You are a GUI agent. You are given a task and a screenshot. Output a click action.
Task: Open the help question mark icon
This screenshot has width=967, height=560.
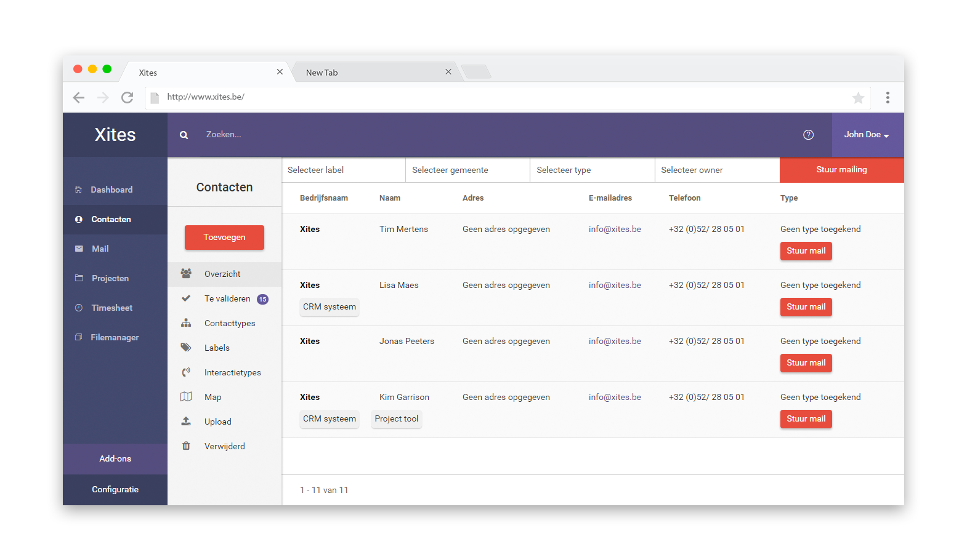809,135
